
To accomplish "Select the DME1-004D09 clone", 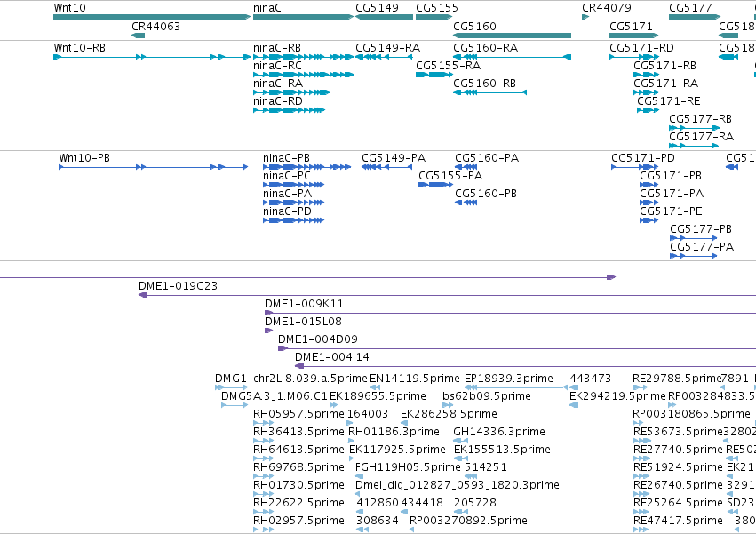I will point(517,349).
